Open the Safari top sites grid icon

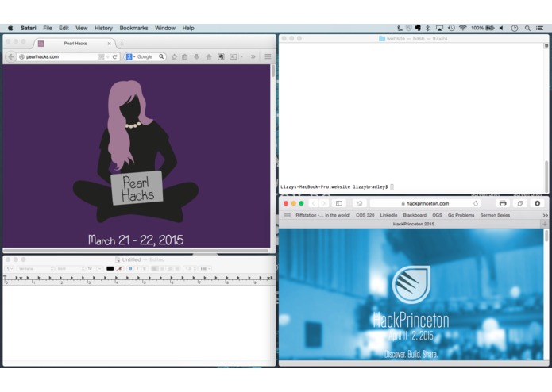pyautogui.click(x=288, y=215)
